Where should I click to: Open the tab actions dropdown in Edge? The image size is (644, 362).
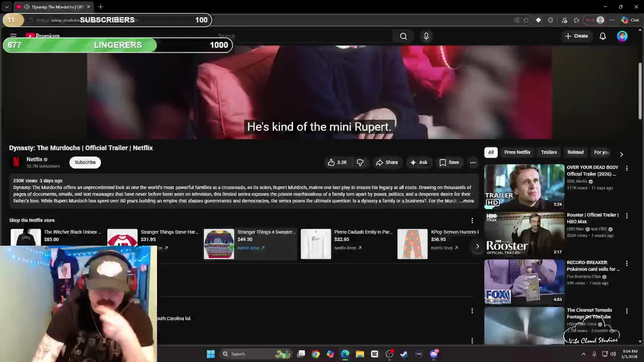coord(6,7)
